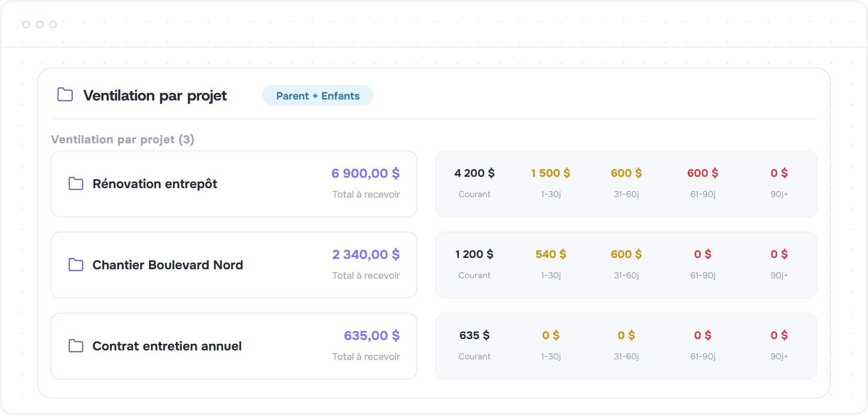Click the 2 340,00 $ total amount

click(366, 254)
